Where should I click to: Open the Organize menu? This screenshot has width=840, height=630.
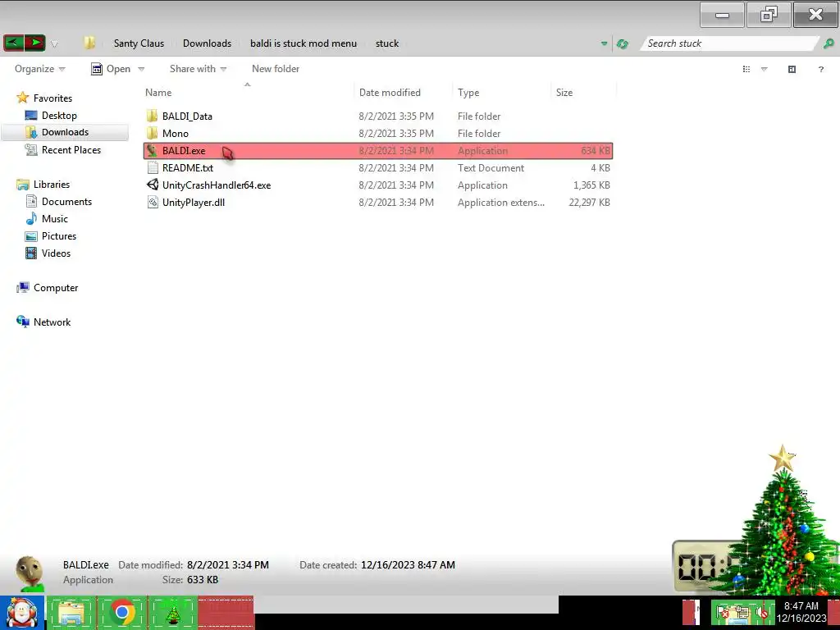39,69
